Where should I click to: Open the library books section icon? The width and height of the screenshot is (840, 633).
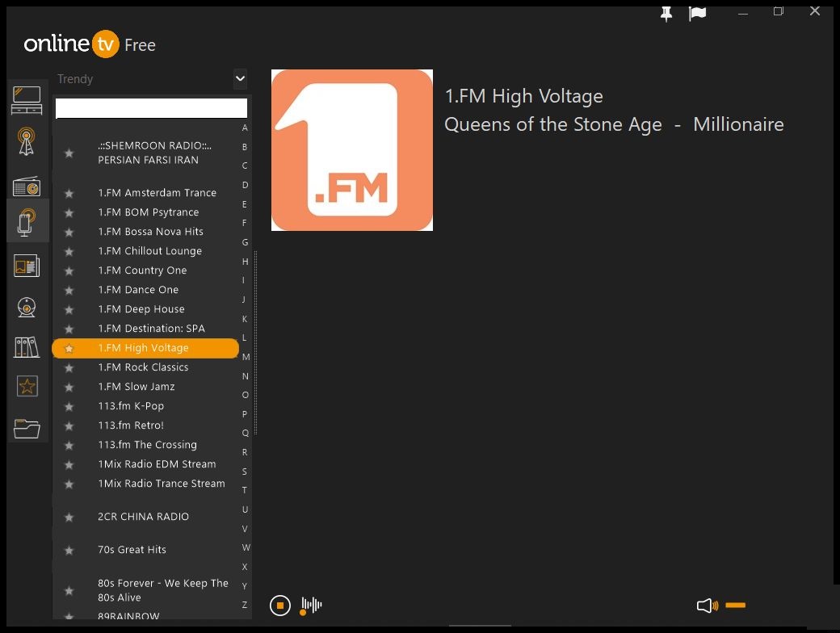pyautogui.click(x=26, y=347)
